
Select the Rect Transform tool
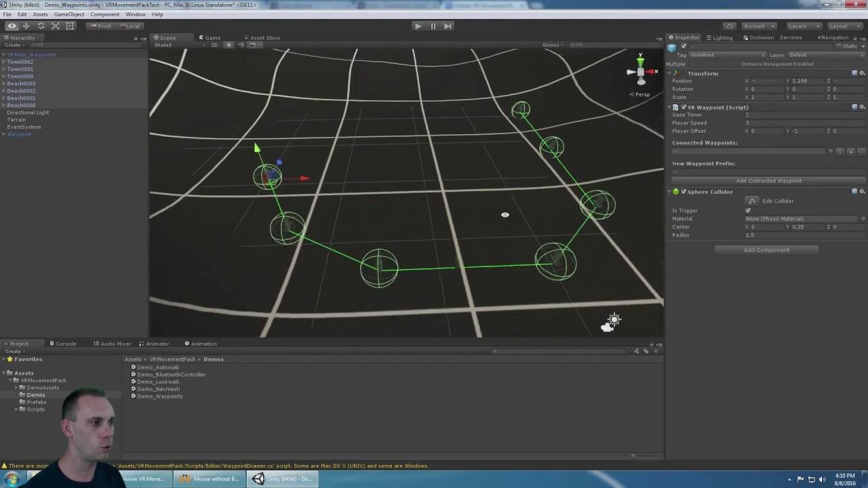pos(71,26)
